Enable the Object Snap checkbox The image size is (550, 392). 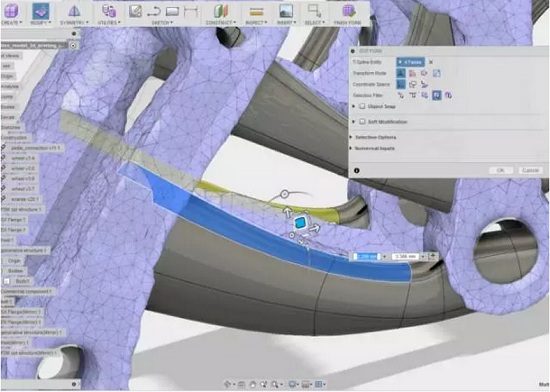pos(362,106)
